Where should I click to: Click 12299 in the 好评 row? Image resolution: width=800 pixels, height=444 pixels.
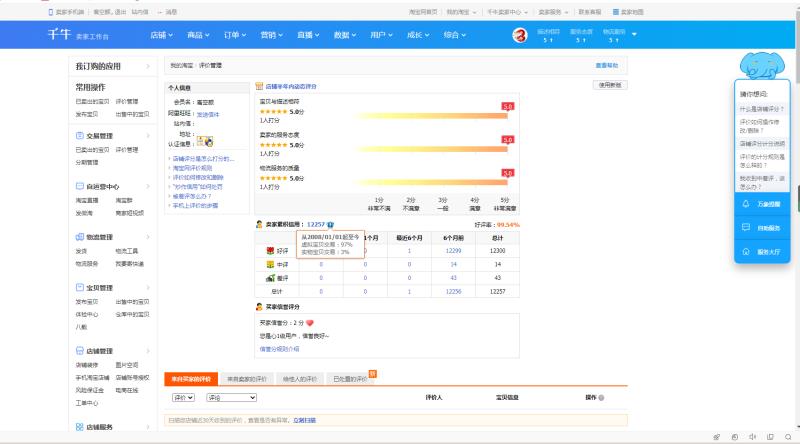(453, 251)
